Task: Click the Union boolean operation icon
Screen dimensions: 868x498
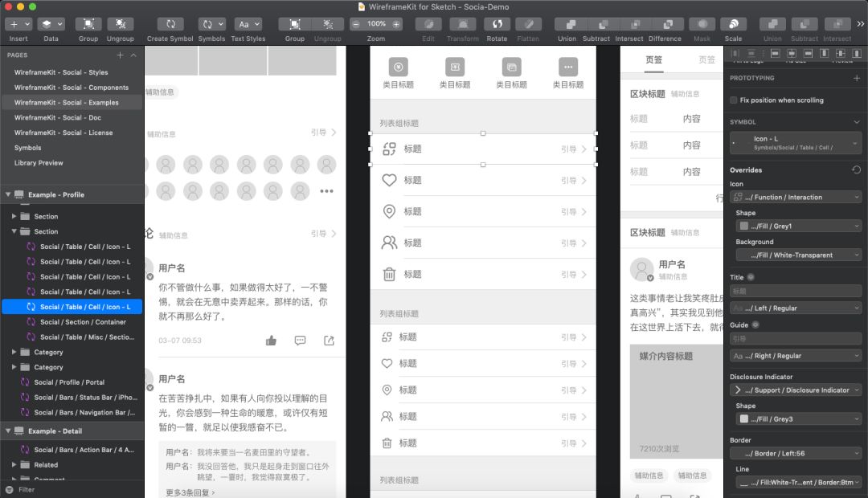Action: (x=567, y=25)
